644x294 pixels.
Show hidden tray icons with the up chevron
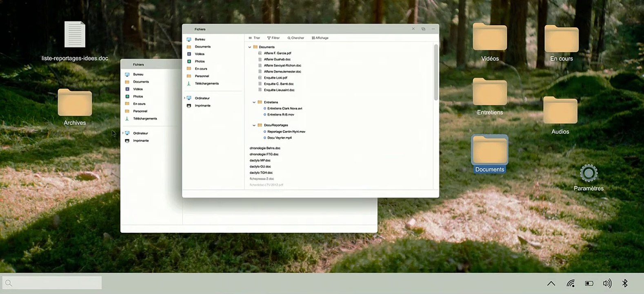click(x=551, y=283)
